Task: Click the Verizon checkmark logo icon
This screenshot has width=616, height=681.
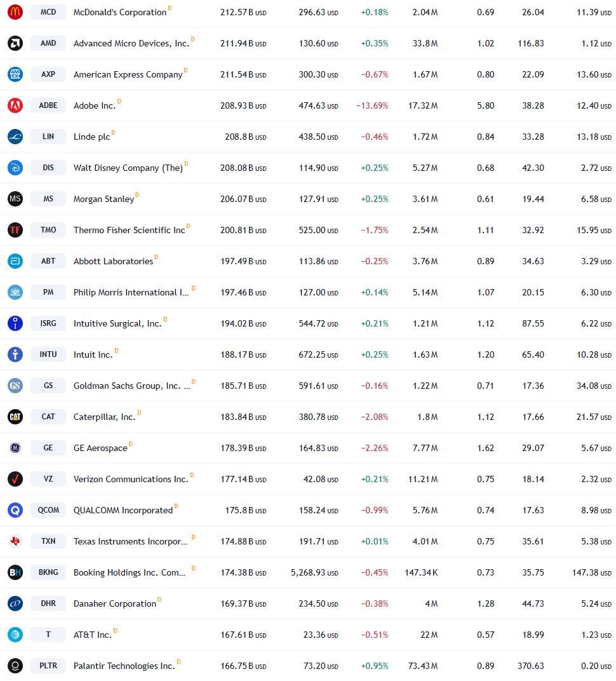Action: pos(15,479)
